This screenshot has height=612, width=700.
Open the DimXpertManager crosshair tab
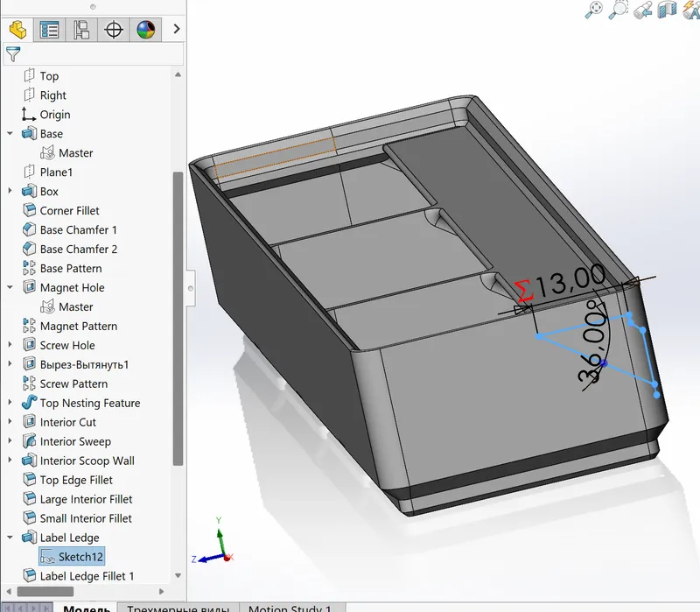(x=115, y=29)
